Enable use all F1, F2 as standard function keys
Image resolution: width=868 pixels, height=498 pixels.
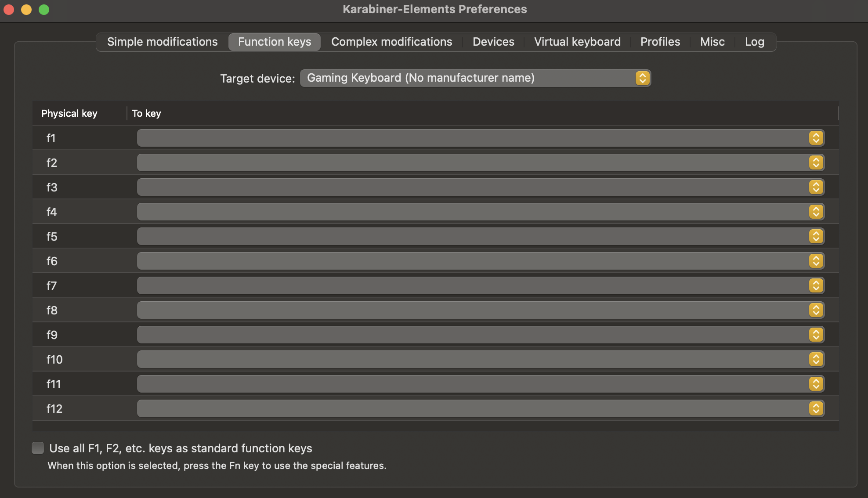click(x=38, y=448)
